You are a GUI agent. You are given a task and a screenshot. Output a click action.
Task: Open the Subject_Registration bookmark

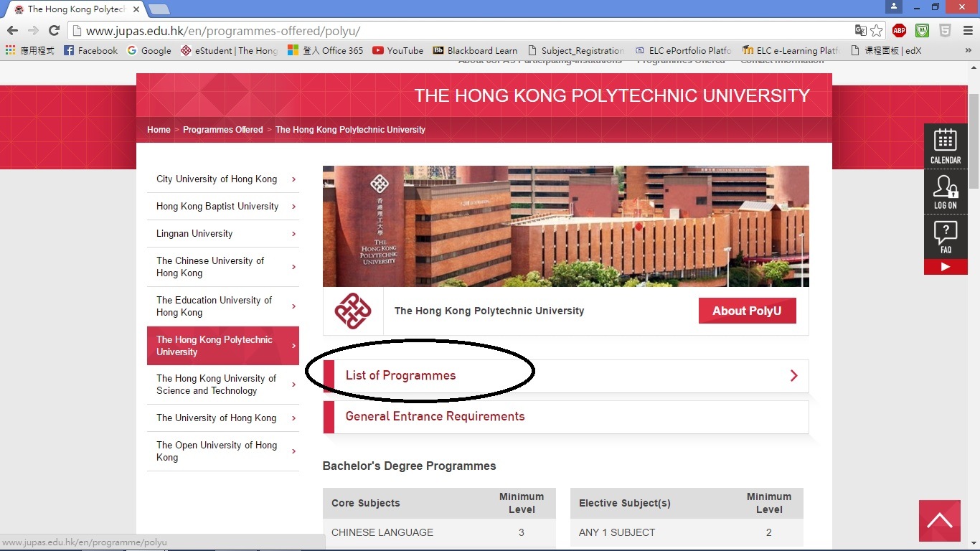575,50
